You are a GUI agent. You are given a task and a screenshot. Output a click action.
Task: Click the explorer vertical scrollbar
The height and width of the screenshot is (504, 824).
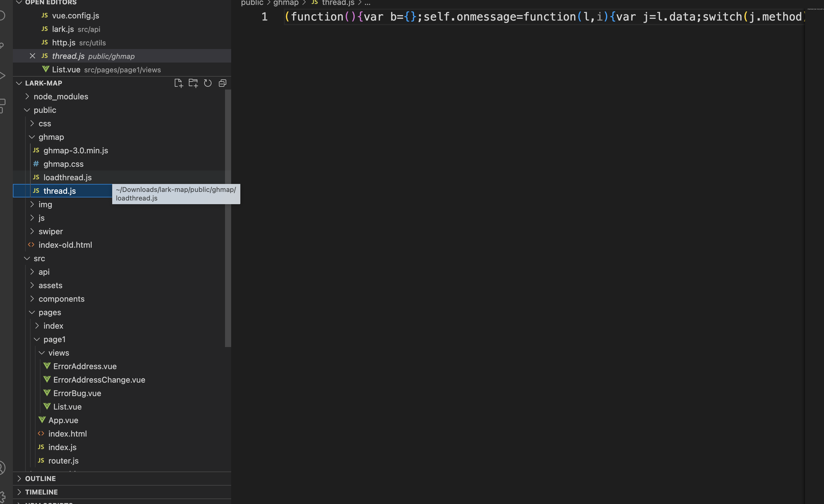tap(228, 218)
